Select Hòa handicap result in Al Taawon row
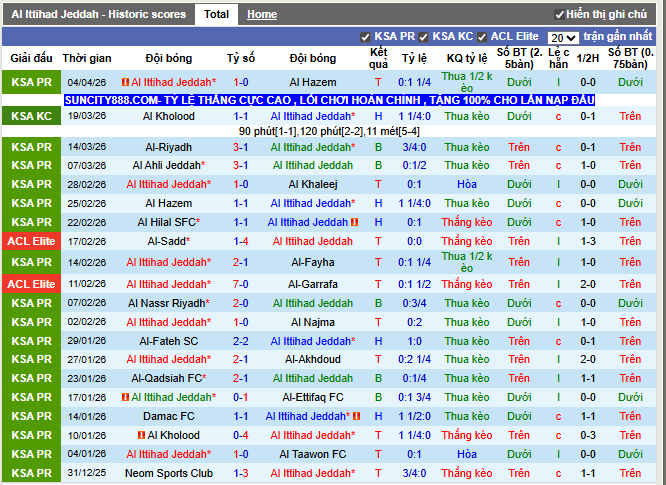The height and width of the screenshot is (485, 666). (x=467, y=454)
